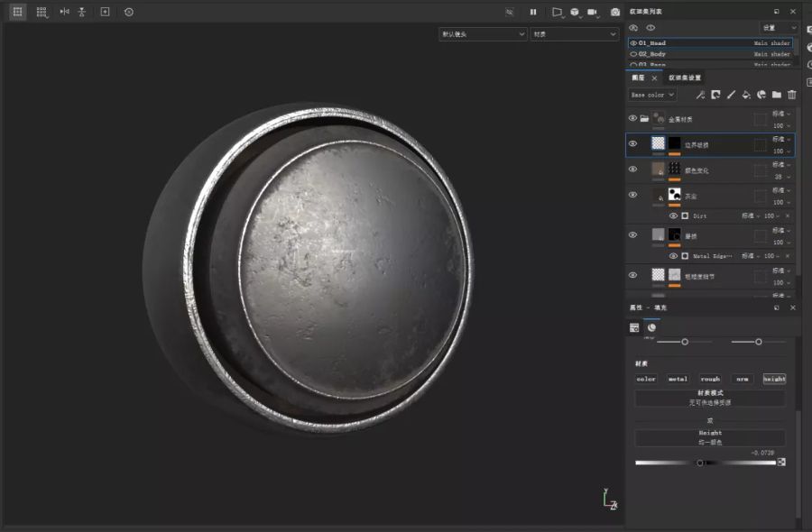Screen dimensions: 812x532
Task: Click the smart material icon in layers toolbar
Action: tap(761, 95)
